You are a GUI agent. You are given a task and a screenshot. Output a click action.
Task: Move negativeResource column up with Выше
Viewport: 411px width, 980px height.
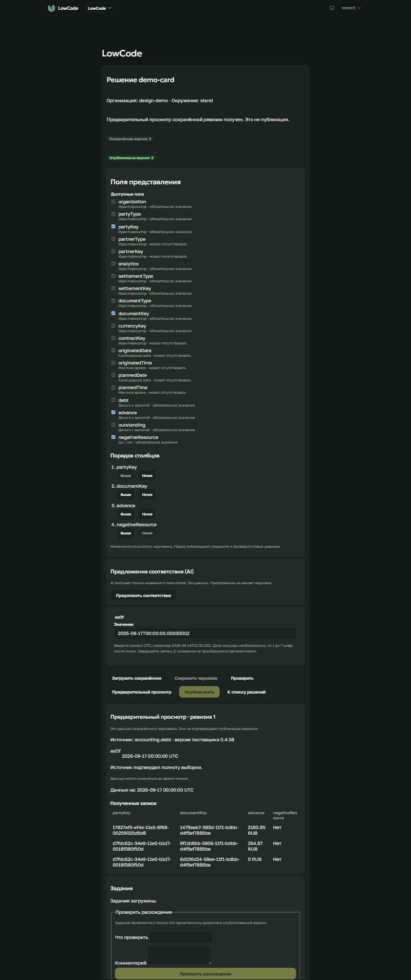[x=125, y=533]
